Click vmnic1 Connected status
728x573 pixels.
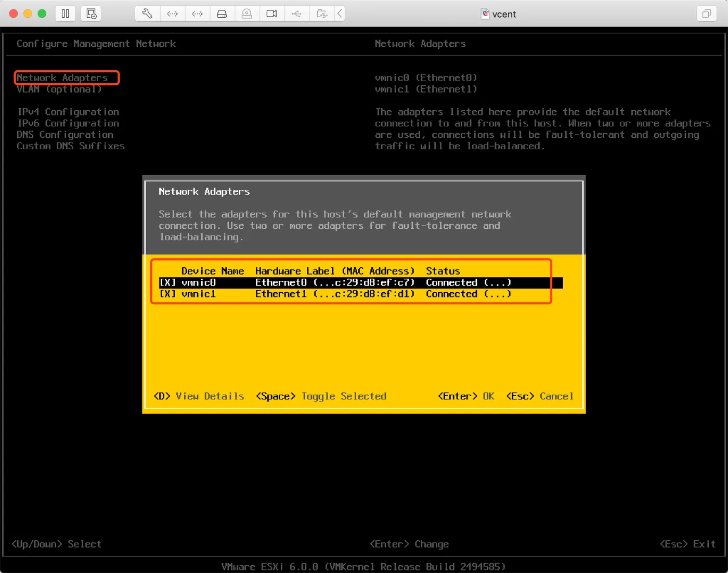(469, 294)
